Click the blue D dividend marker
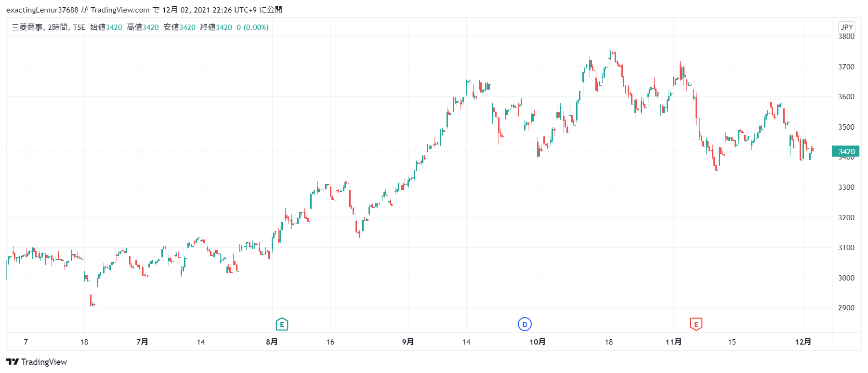 pos(525,324)
